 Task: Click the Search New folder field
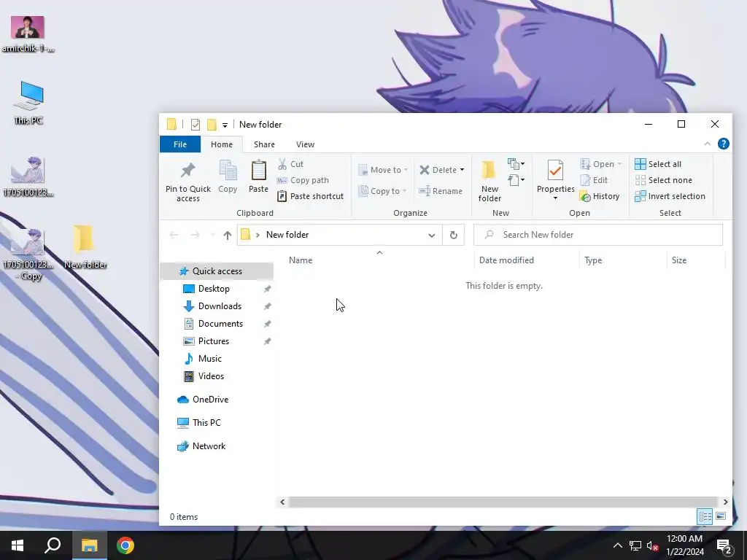(x=598, y=235)
